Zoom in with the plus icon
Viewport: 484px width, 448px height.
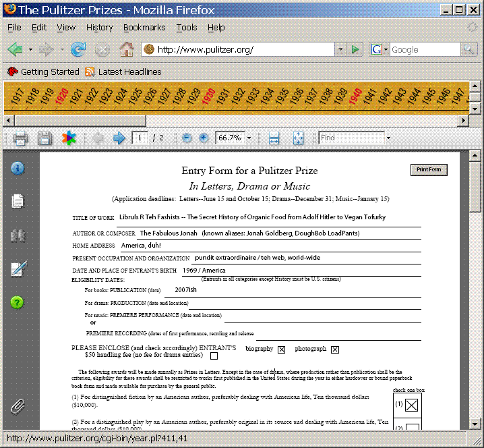203,138
